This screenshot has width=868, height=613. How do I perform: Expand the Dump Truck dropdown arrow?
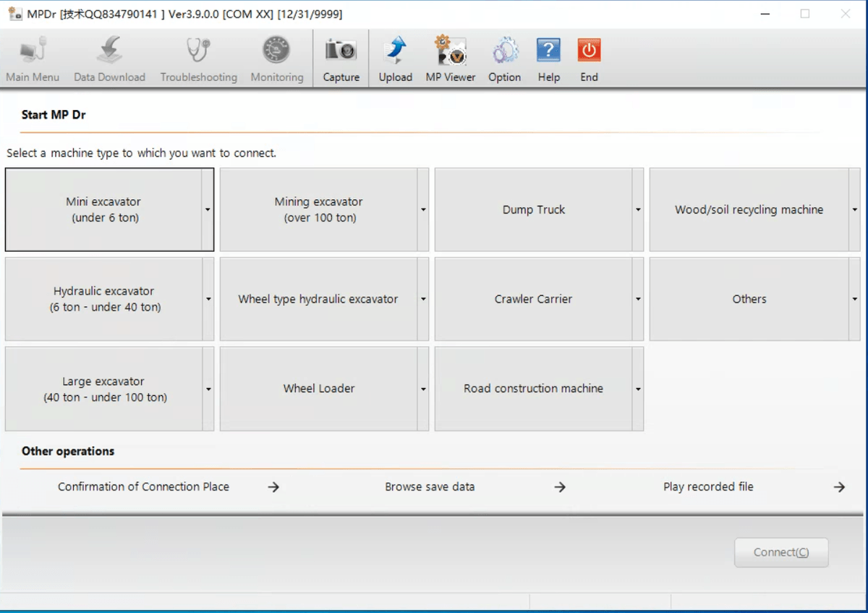point(638,210)
